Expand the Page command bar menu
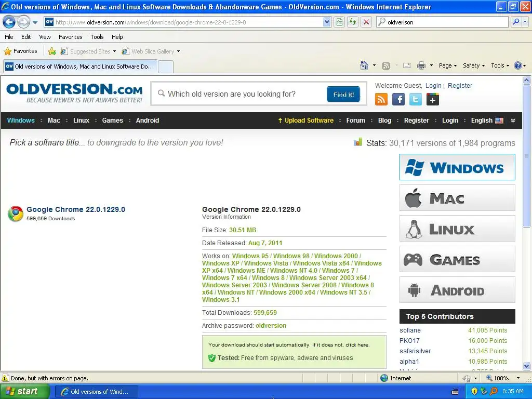The width and height of the screenshot is (532, 399). click(448, 65)
